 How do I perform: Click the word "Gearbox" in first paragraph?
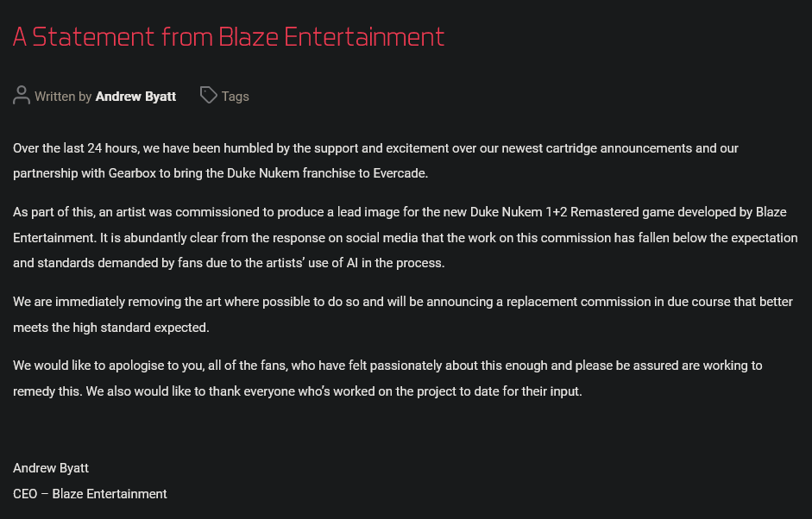coord(132,173)
